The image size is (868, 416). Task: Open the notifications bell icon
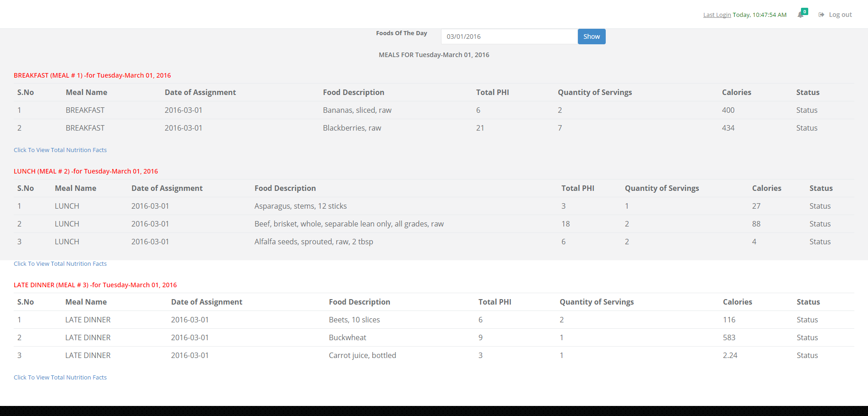click(x=800, y=15)
